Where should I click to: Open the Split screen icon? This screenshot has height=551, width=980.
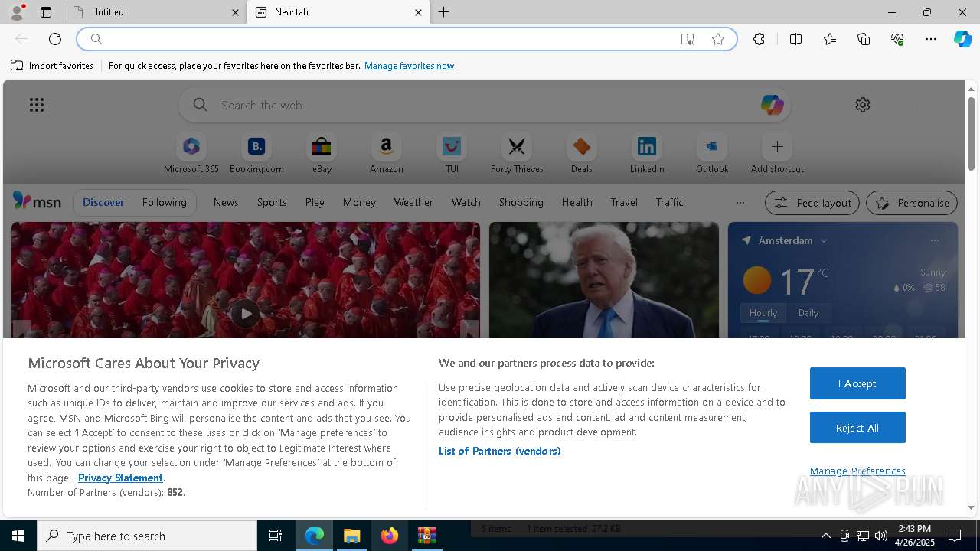795,39
